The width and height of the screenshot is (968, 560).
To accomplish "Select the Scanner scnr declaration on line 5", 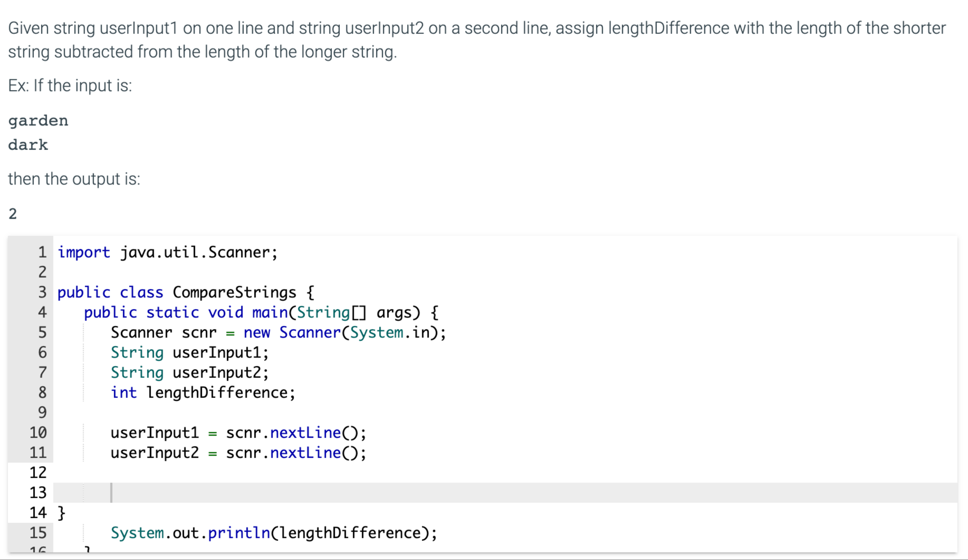I will pos(277,332).
